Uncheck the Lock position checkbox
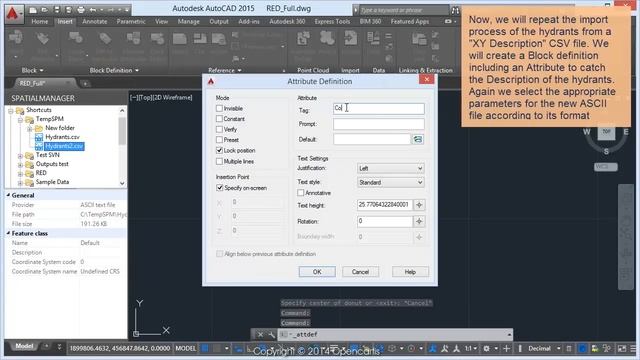The height and width of the screenshot is (360, 640). [x=219, y=150]
